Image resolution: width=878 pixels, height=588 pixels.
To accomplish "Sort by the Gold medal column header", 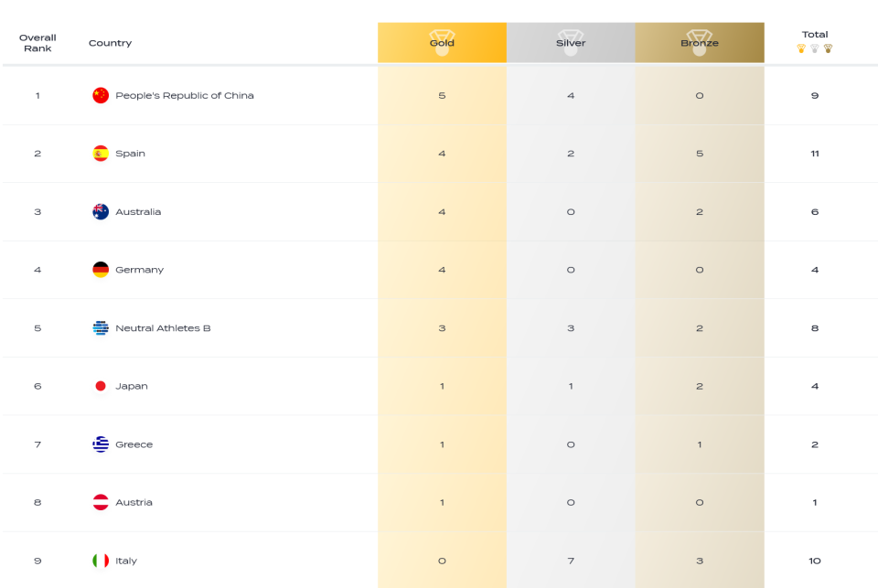I will tap(442, 43).
